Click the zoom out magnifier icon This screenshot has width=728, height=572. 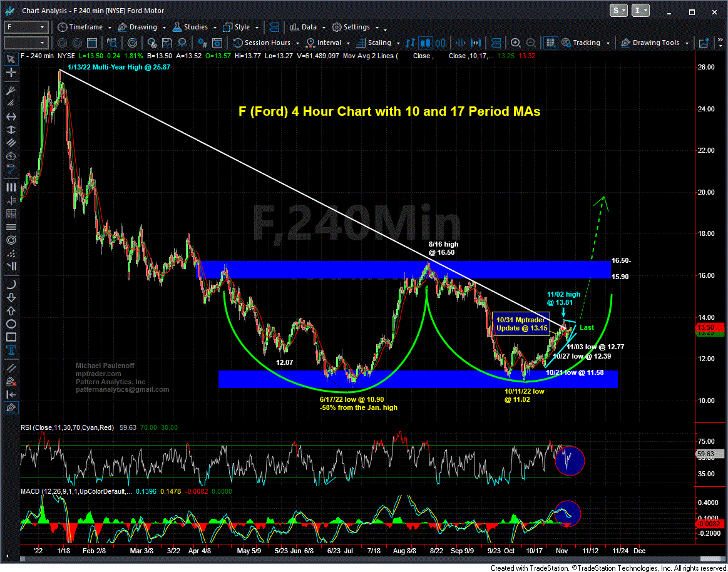(x=531, y=43)
